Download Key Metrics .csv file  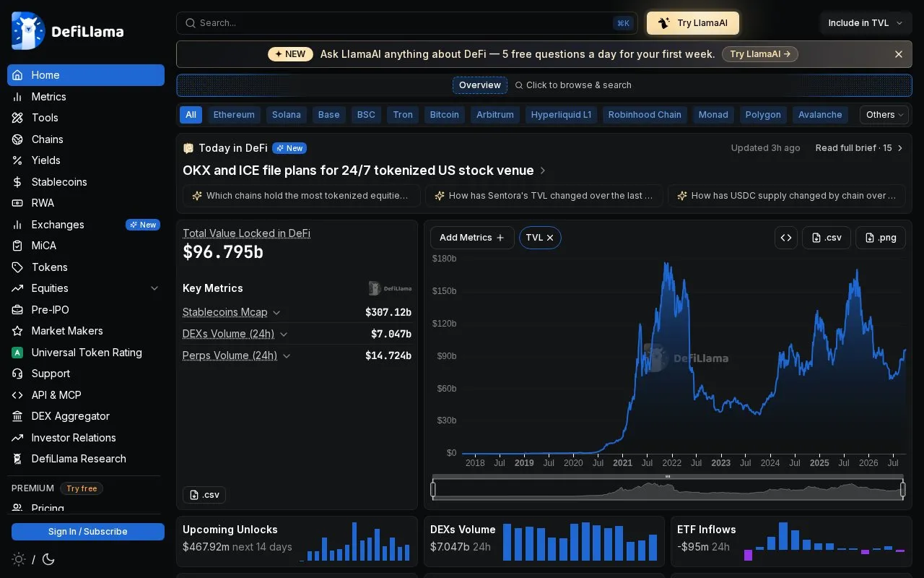[x=204, y=495]
